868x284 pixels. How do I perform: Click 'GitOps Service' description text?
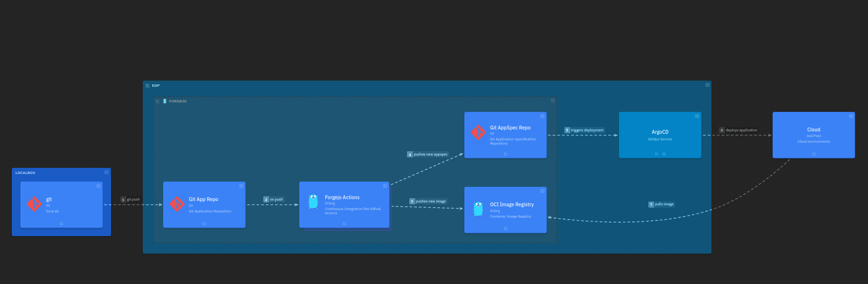click(x=660, y=139)
